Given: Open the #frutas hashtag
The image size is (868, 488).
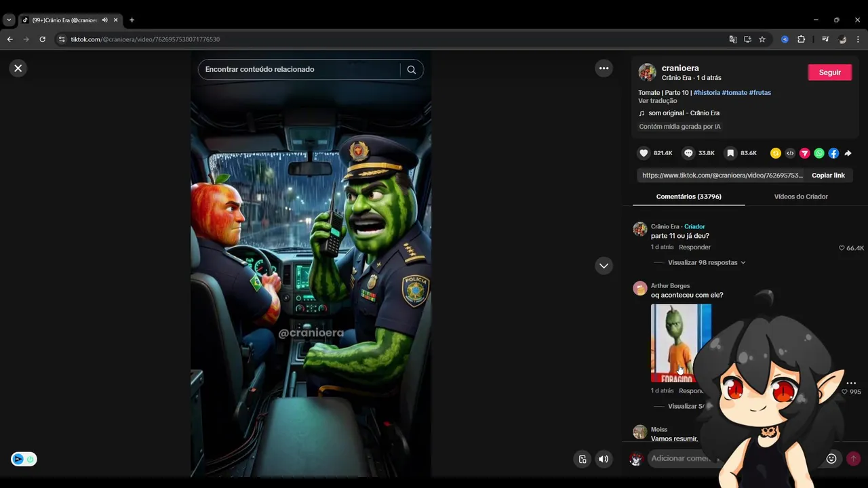Looking at the screenshot, I should (760, 92).
